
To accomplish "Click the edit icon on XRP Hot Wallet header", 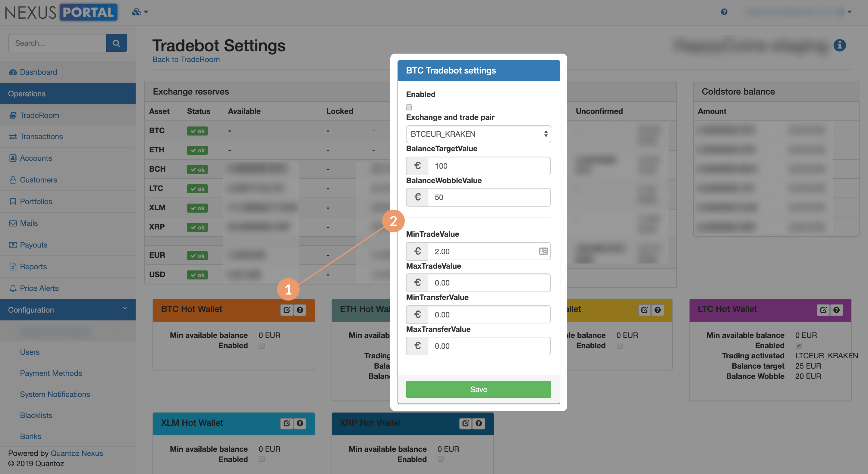I will click(465, 423).
